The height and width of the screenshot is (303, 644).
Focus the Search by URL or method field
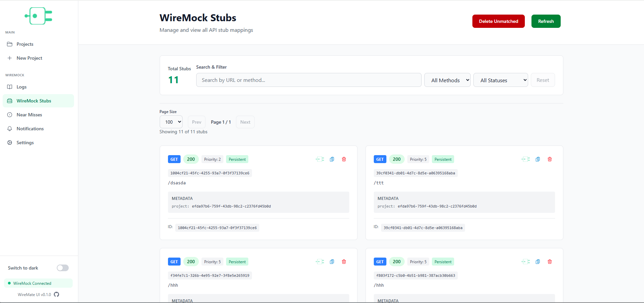(309, 80)
